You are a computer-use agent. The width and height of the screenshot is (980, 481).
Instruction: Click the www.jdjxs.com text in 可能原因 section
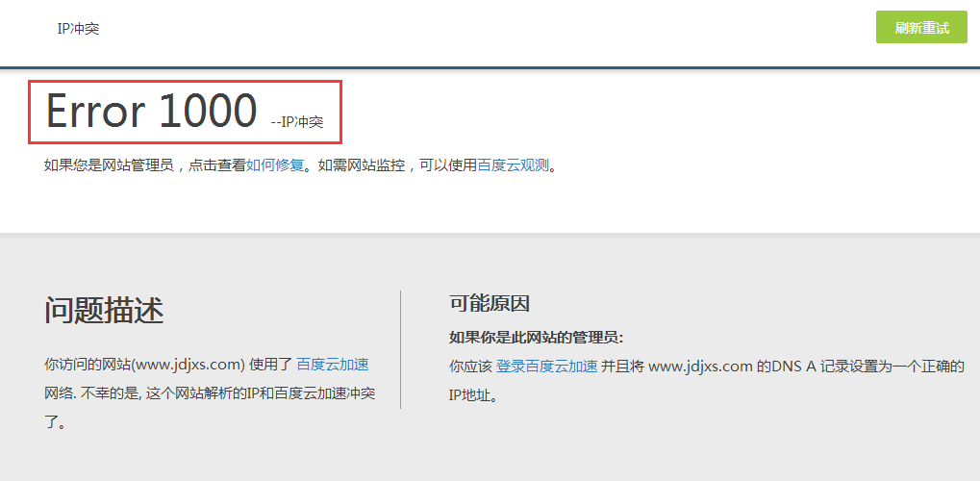[x=700, y=367]
